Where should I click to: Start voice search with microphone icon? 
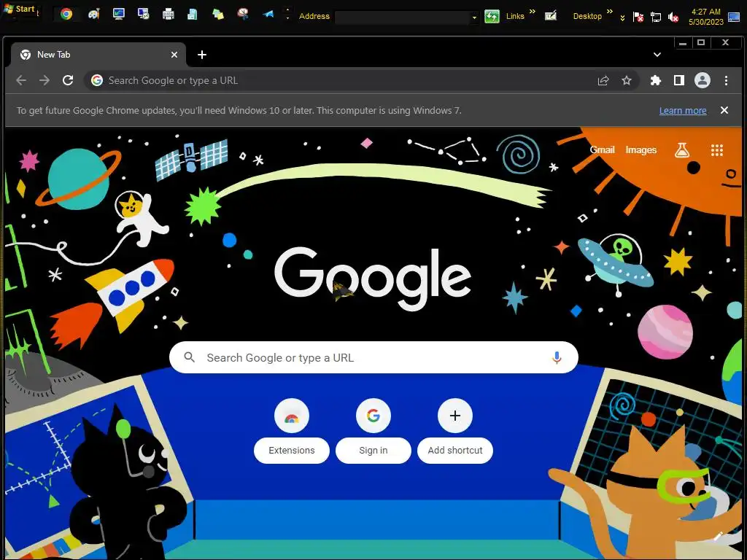[557, 357]
